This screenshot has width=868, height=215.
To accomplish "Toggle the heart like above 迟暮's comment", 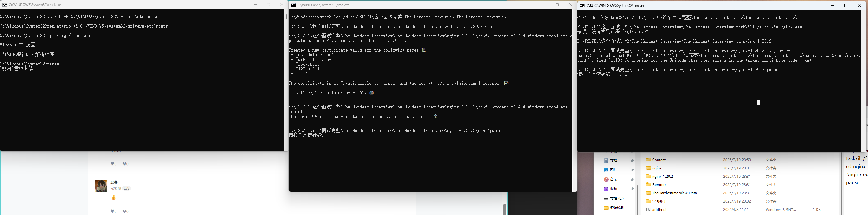I will click(113, 164).
